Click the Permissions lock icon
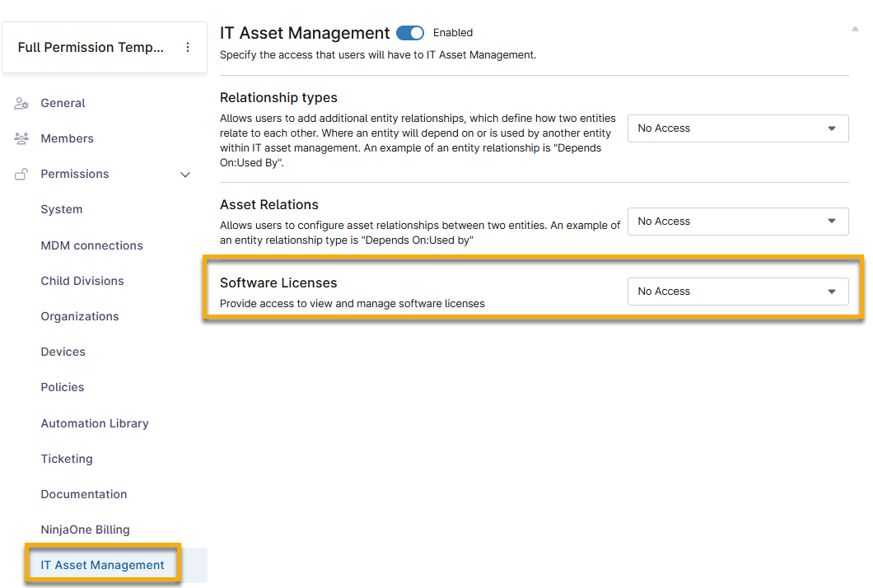 (21, 175)
